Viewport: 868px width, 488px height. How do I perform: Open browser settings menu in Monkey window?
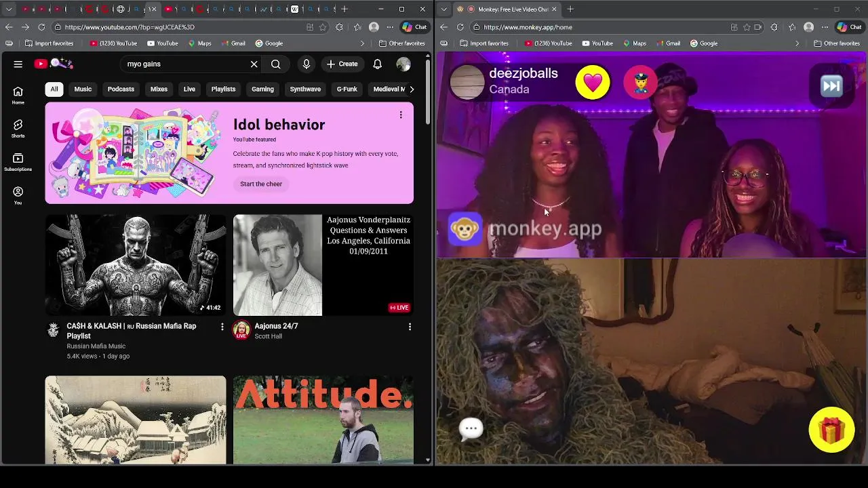coord(825,27)
